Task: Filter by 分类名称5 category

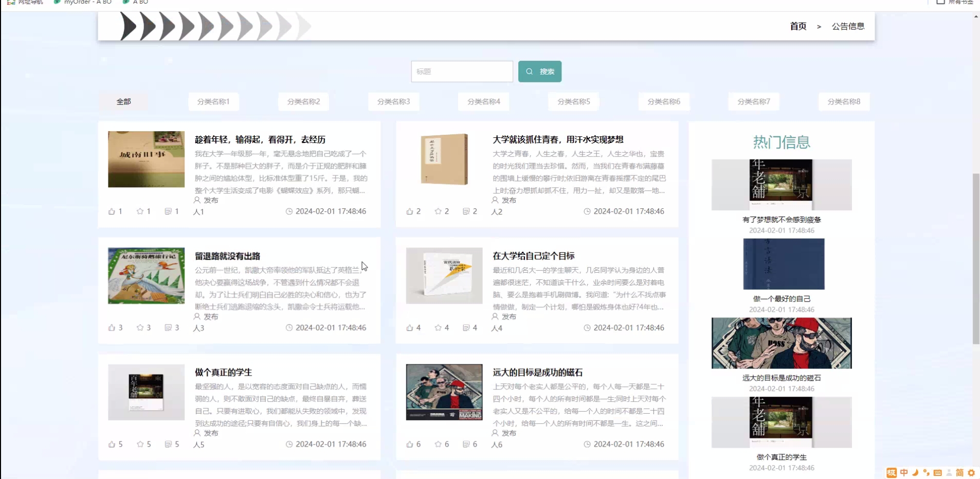Action: [x=573, y=102]
